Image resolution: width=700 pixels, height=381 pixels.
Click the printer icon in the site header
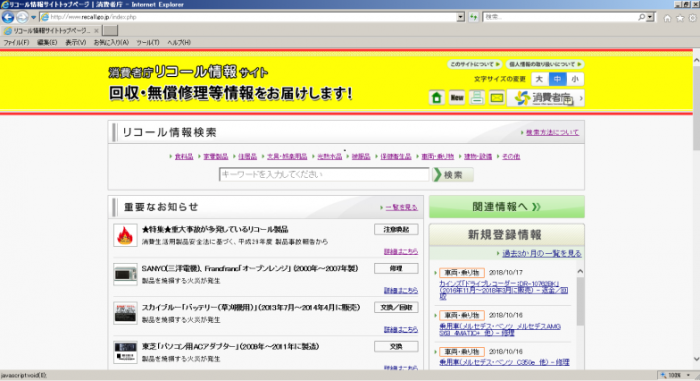pos(477,97)
